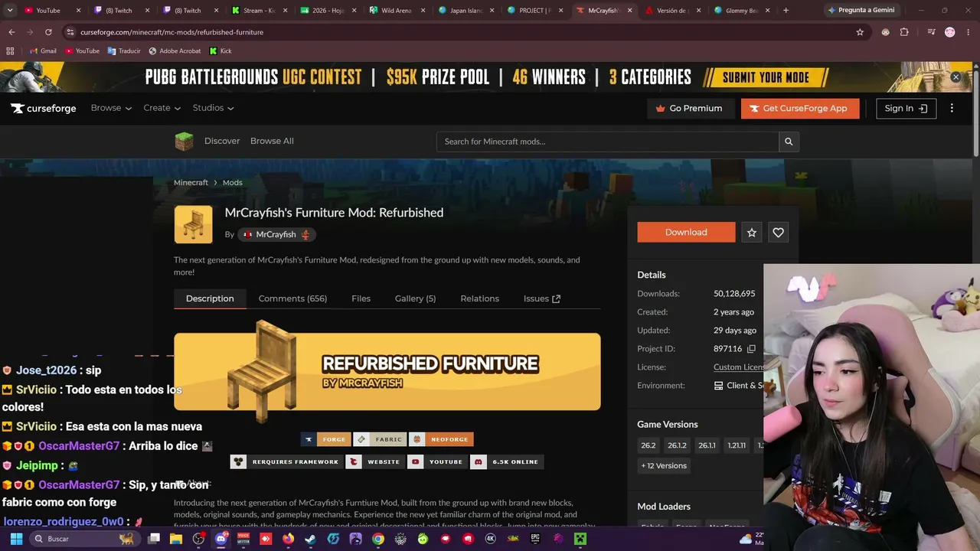
Task: Open a new browser tab
Action: [786, 10]
